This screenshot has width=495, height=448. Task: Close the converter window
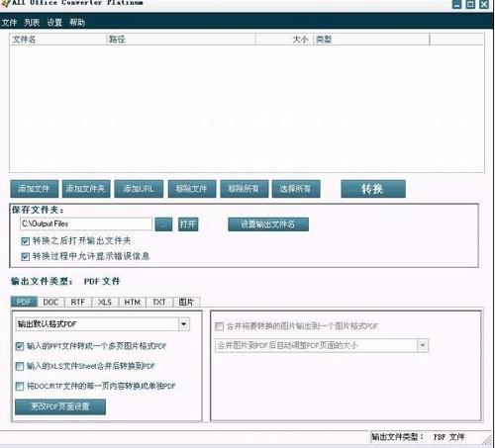pyautogui.click(x=484, y=4)
